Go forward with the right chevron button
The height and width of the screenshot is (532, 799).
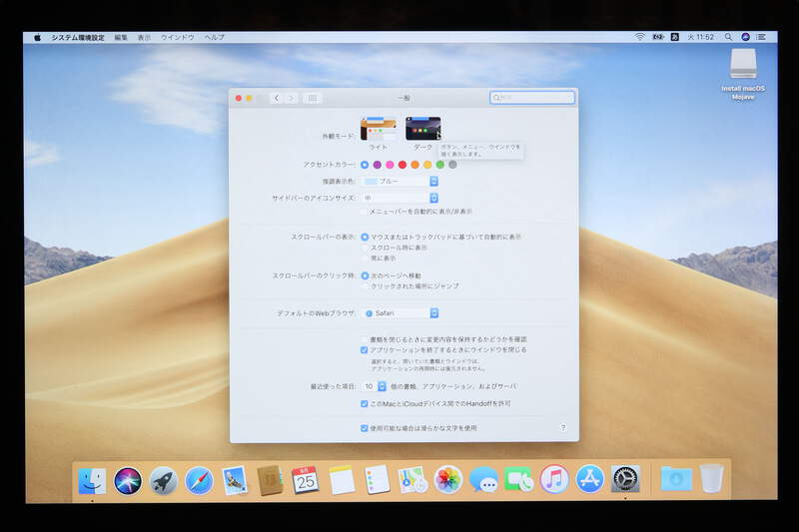[x=291, y=98]
